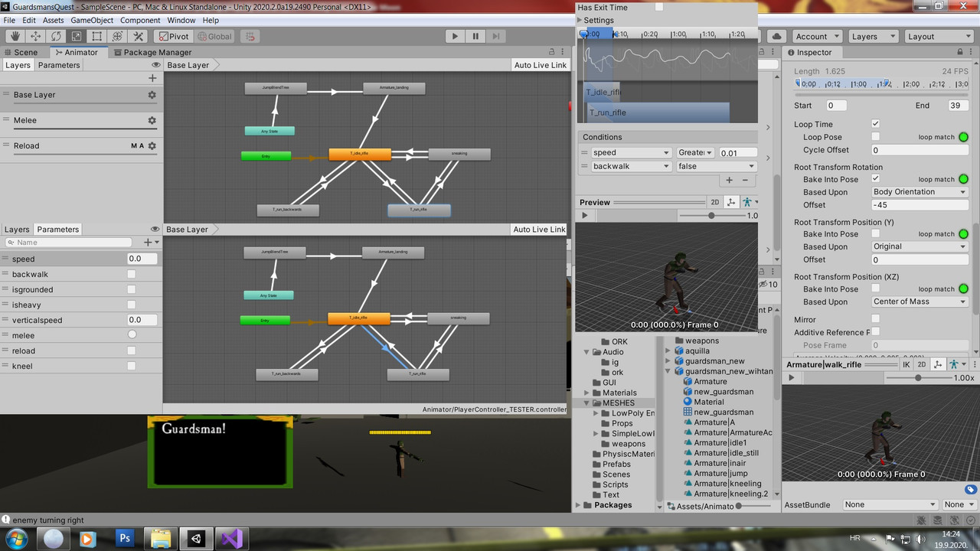
Task: Click the Windows Start button
Action: pos(16,539)
